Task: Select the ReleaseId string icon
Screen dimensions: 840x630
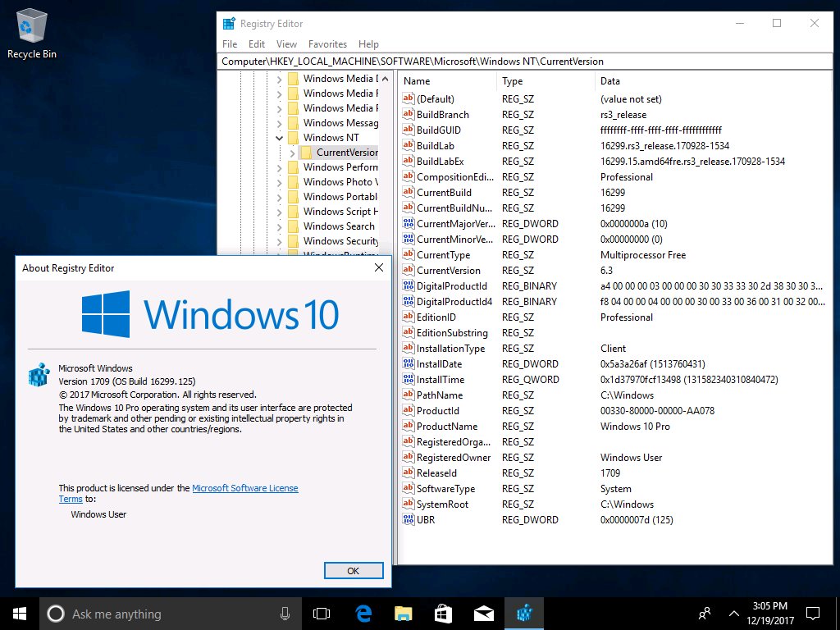Action: point(409,473)
